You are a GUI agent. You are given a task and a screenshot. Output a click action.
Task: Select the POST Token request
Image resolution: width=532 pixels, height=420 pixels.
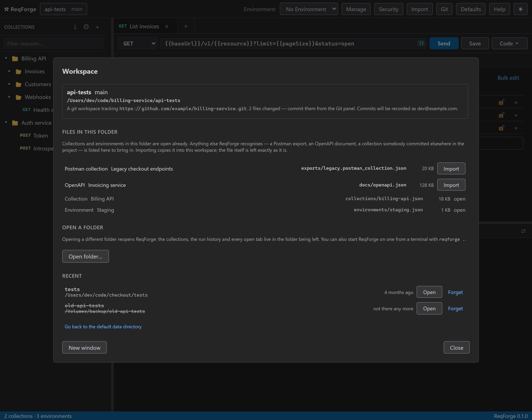[x=34, y=135]
